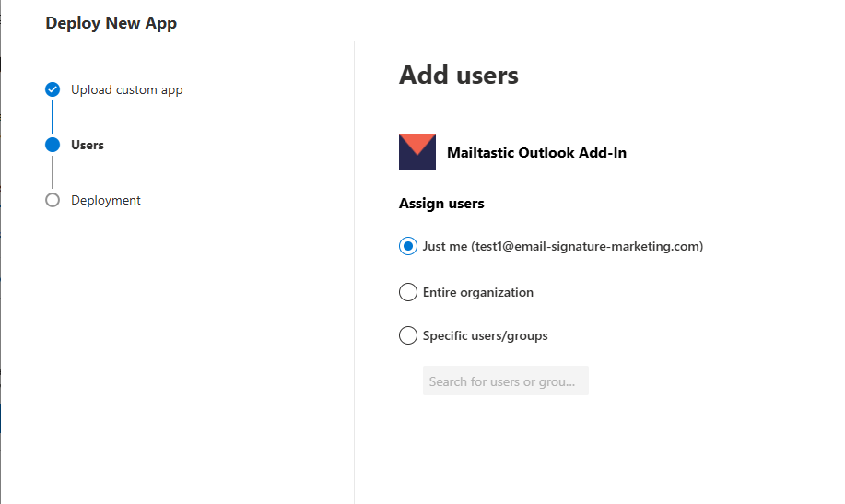Click the Deploy New App title
The image size is (845, 504).
(x=111, y=23)
